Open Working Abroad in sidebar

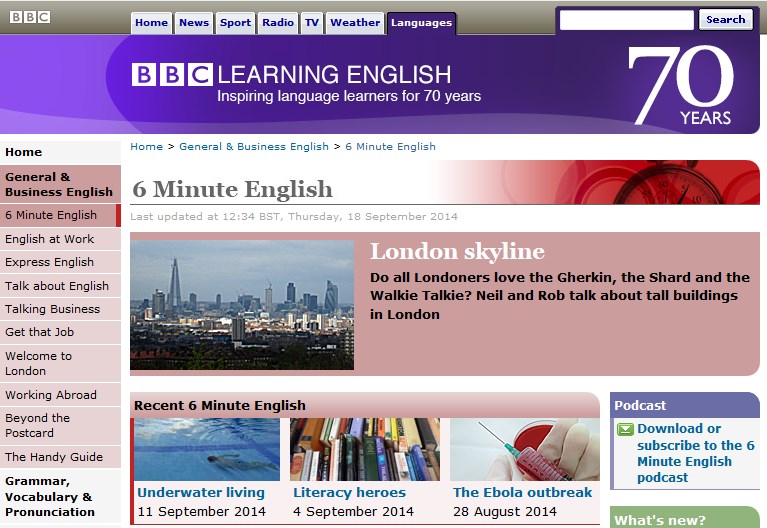[60, 395]
